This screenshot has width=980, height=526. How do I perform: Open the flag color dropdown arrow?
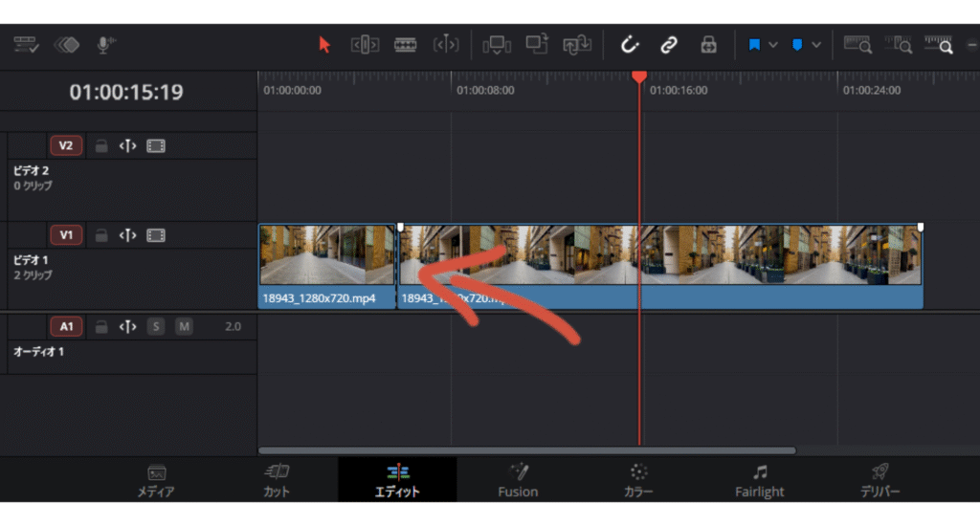point(773,45)
